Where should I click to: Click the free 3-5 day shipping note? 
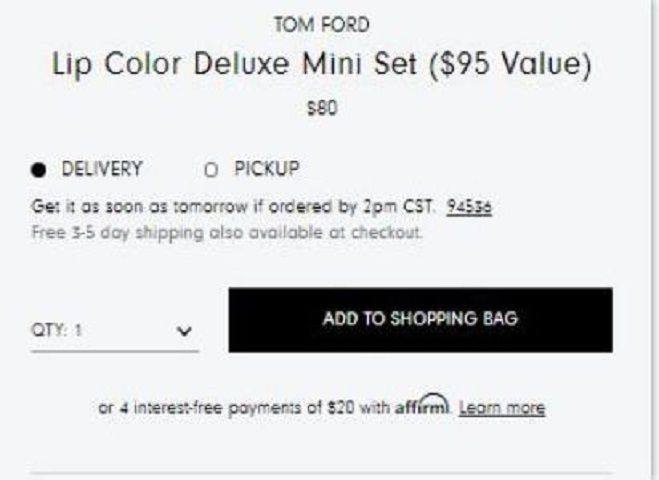click(227, 232)
